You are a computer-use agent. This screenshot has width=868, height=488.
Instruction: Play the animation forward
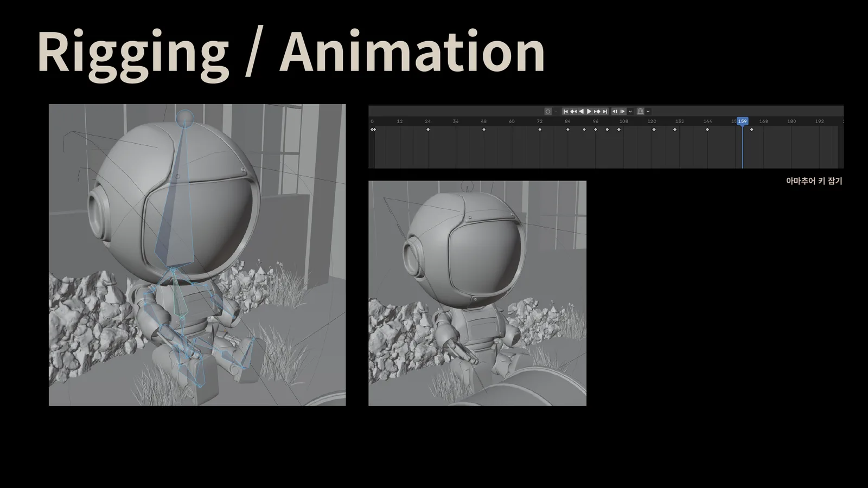click(589, 111)
